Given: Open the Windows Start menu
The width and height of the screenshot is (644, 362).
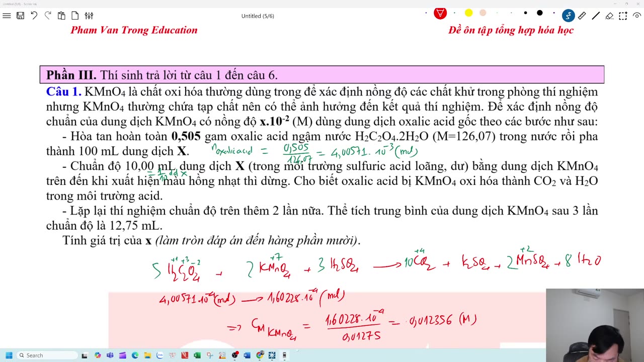Looking at the screenshot, I should (x=9, y=355).
